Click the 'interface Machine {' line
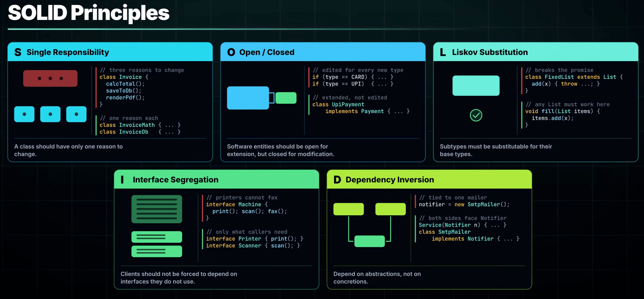This screenshot has height=299, width=644. 237,204
